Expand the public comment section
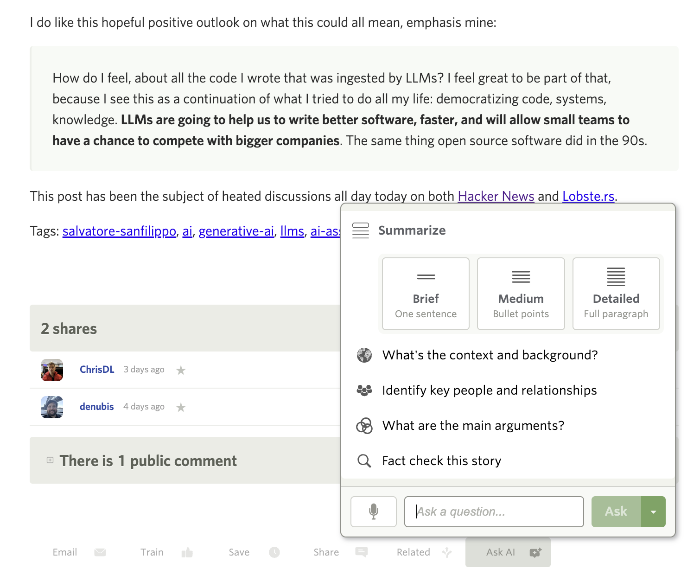 [50, 460]
